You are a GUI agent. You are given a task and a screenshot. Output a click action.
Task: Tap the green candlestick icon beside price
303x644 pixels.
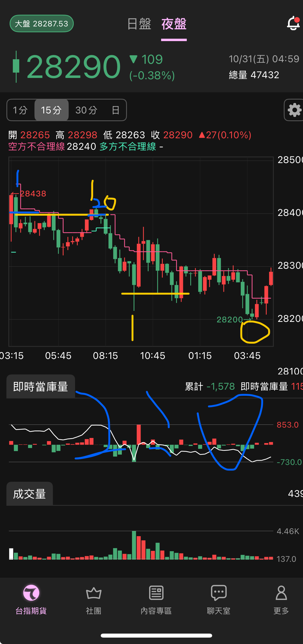pos(16,66)
